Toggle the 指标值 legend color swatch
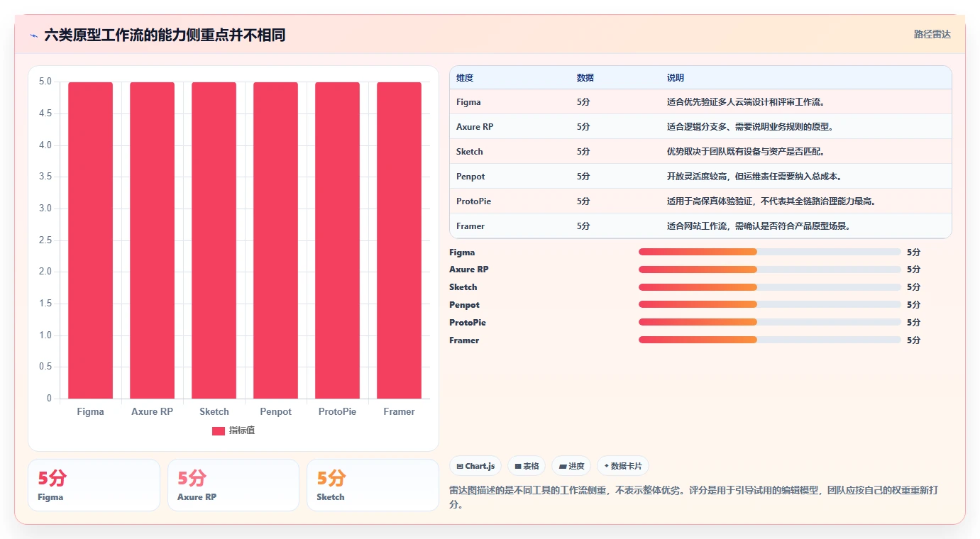This screenshot has height=539, width=980. tap(219, 430)
